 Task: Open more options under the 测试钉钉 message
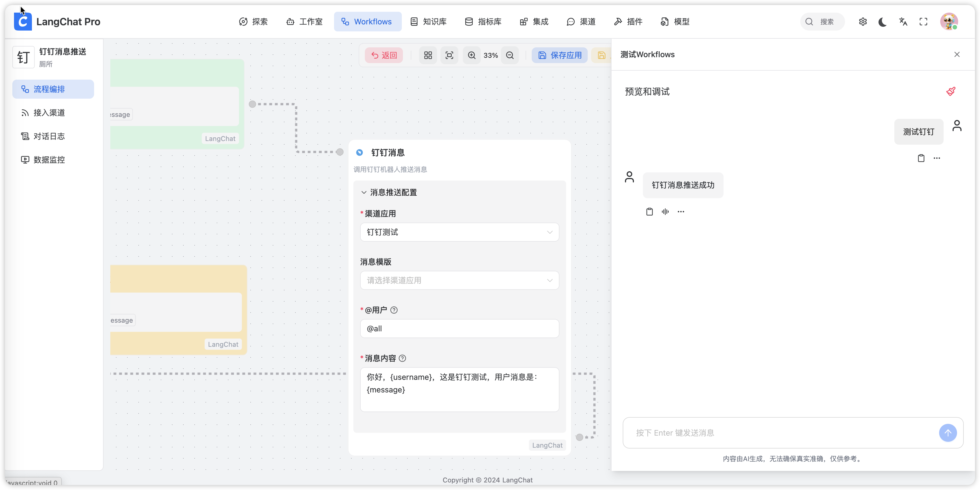coord(937,158)
